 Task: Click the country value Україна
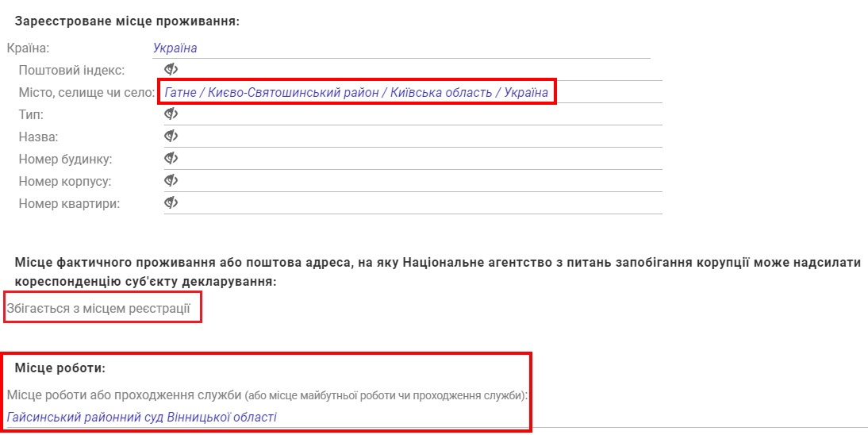(x=175, y=48)
